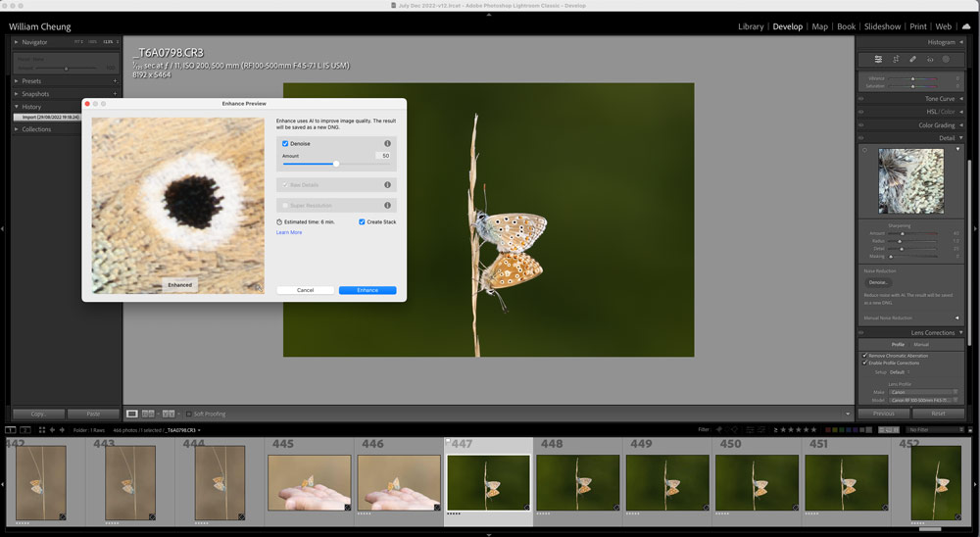Viewport: 980px width, 537px height.
Task: Set five-star rating filter stars
Action: 799,430
